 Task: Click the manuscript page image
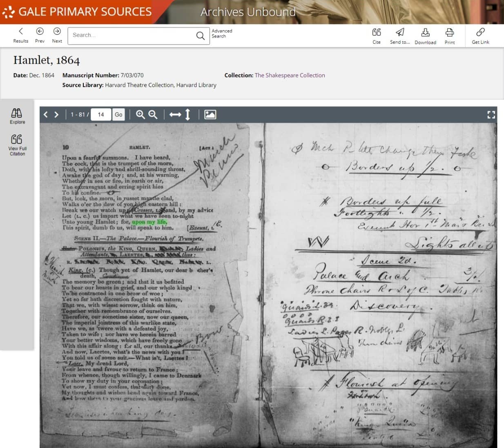coord(268,285)
